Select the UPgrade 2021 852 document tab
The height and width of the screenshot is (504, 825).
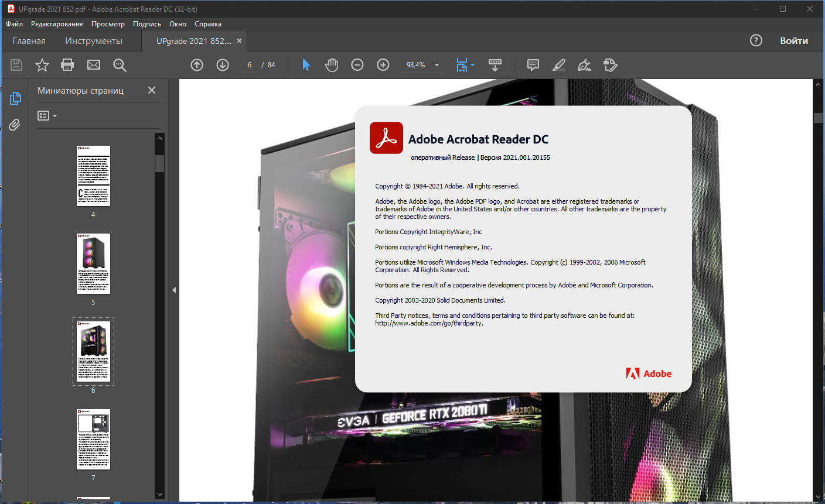click(x=194, y=41)
